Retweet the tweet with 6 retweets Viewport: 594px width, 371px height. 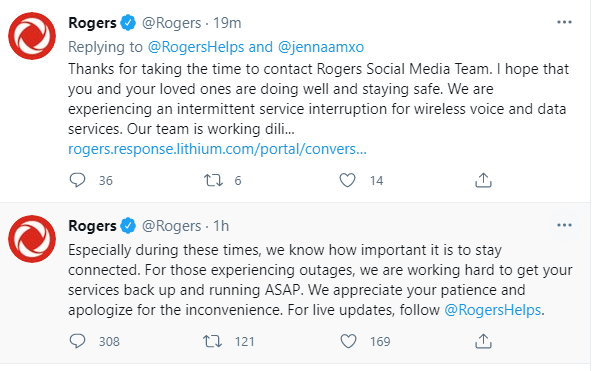(x=213, y=180)
